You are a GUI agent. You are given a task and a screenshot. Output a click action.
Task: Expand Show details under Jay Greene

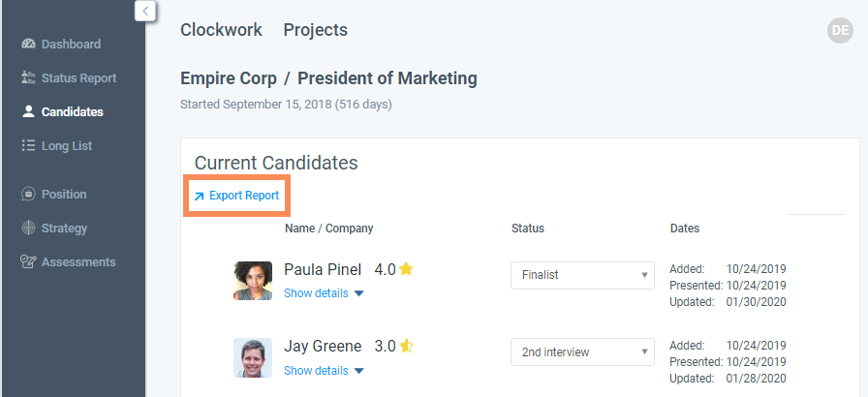[323, 370]
